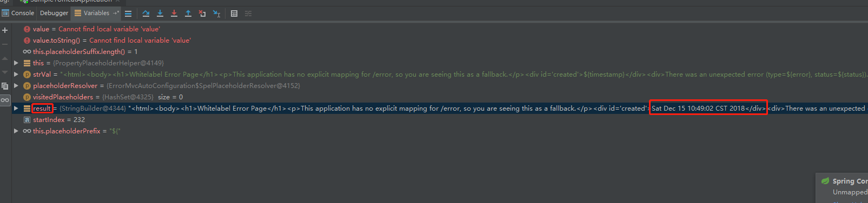Screen dimensions: 868x203
Task: Click the Step Over debugger icon
Action: (146, 13)
